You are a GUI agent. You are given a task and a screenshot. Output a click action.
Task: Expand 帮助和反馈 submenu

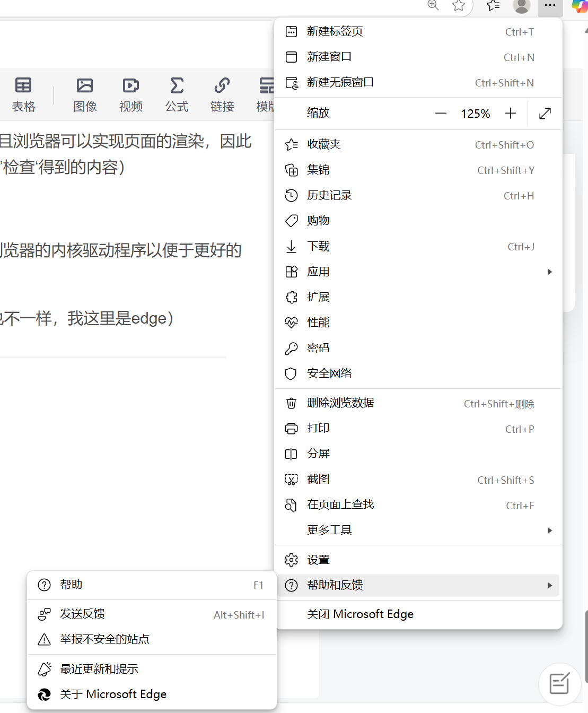pos(418,586)
